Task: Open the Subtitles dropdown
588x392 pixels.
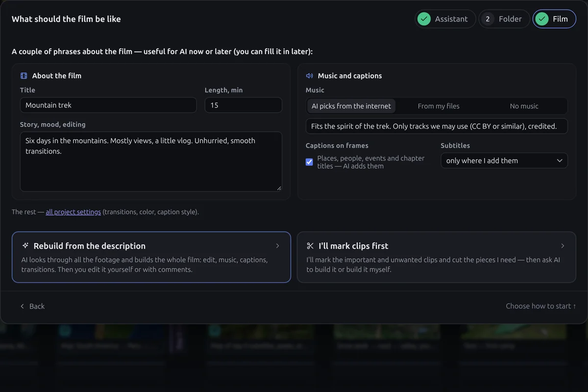Action: (x=504, y=161)
